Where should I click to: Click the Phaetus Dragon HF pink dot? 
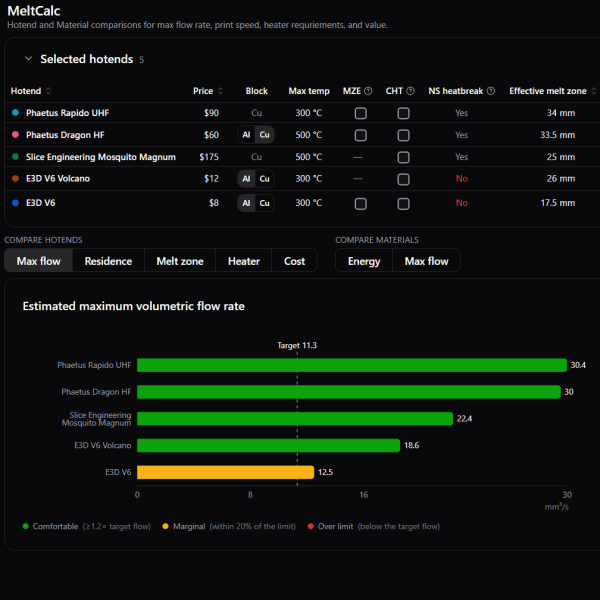coord(15,135)
